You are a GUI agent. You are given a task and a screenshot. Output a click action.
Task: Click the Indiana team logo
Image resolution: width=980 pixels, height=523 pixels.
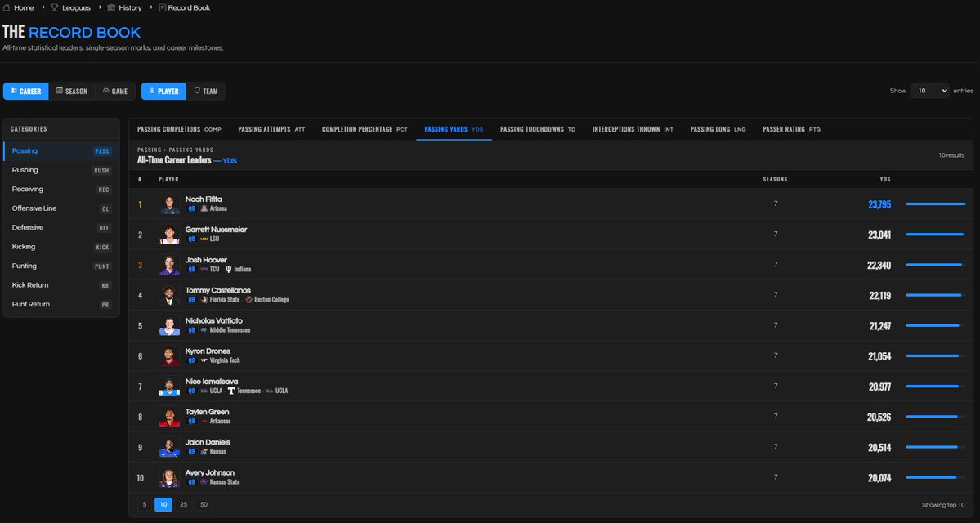tap(229, 270)
